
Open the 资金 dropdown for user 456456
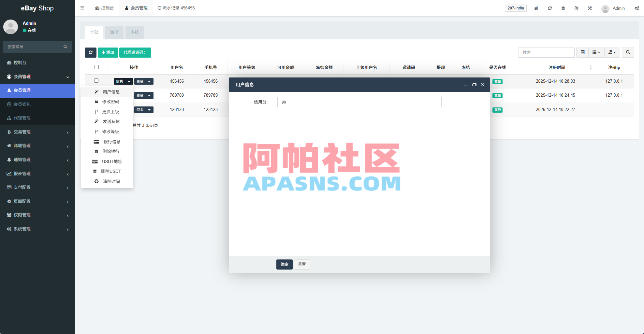pos(144,81)
